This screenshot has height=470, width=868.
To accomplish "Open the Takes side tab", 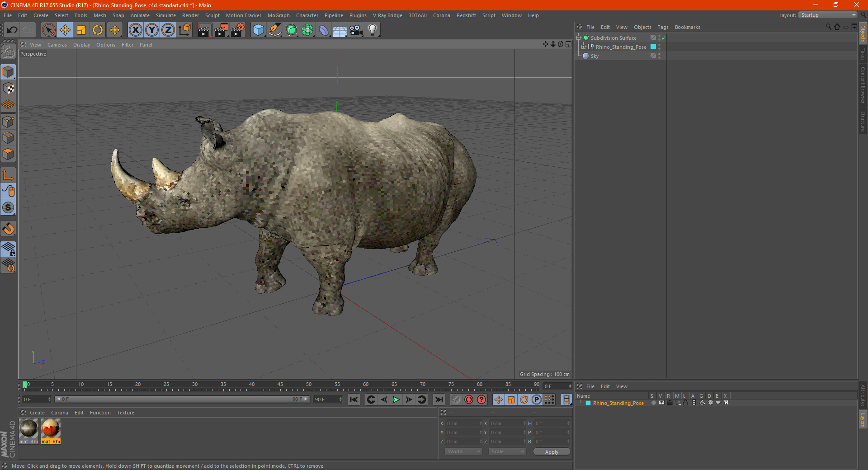I will coord(863,54).
